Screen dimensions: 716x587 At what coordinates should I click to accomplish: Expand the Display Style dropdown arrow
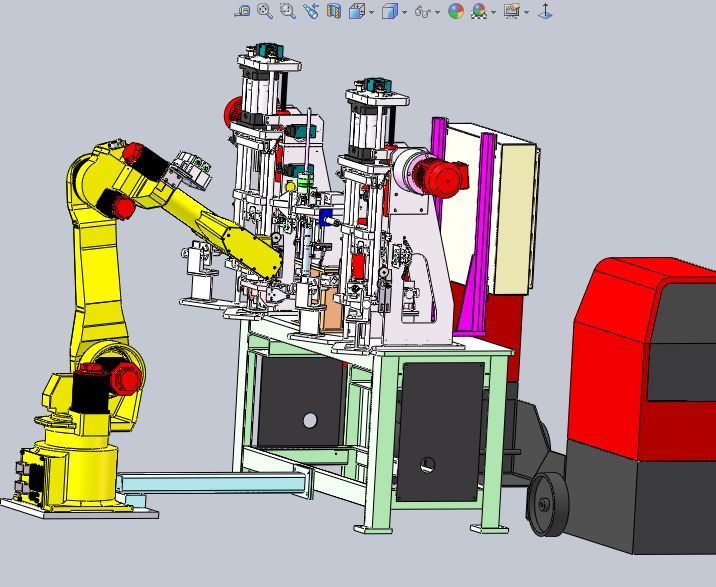click(x=405, y=12)
